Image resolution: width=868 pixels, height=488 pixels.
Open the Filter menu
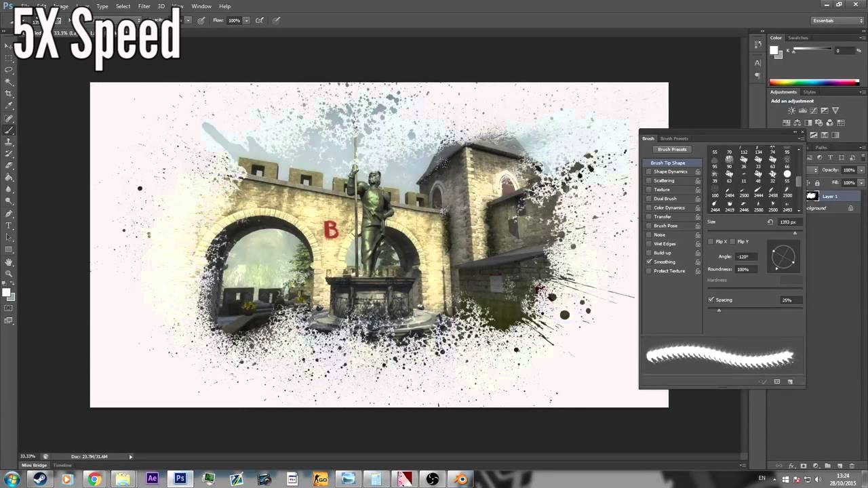tap(144, 6)
